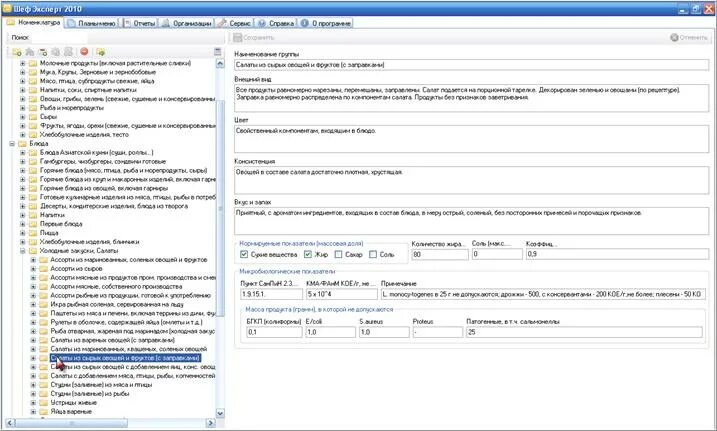Click the Коэффиц. field with 0,9

point(617,254)
